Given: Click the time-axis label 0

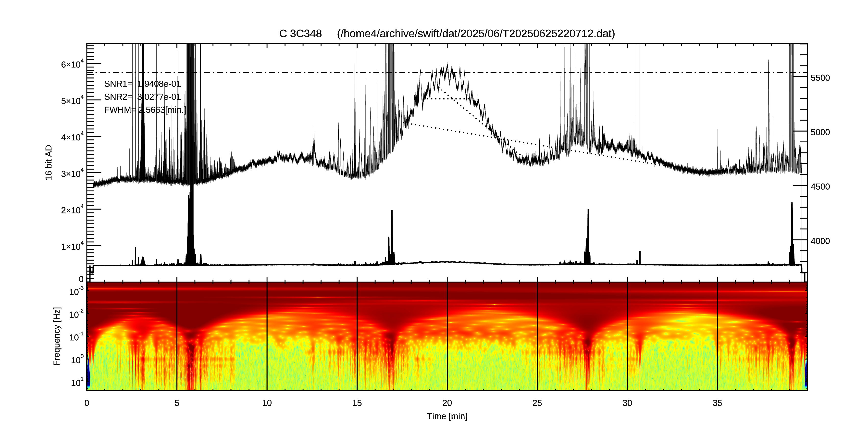Looking at the screenshot, I should tap(87, 403).
